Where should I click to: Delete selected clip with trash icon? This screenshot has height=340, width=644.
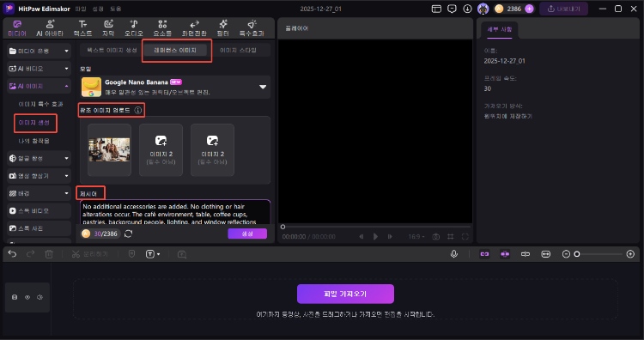pyautogui.click(x=49, y=254)
